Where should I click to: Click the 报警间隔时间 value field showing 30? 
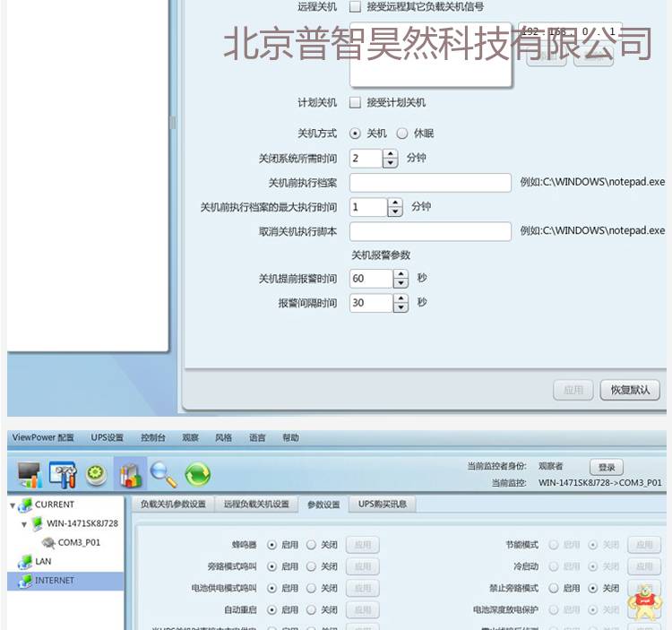click(371, 304)
